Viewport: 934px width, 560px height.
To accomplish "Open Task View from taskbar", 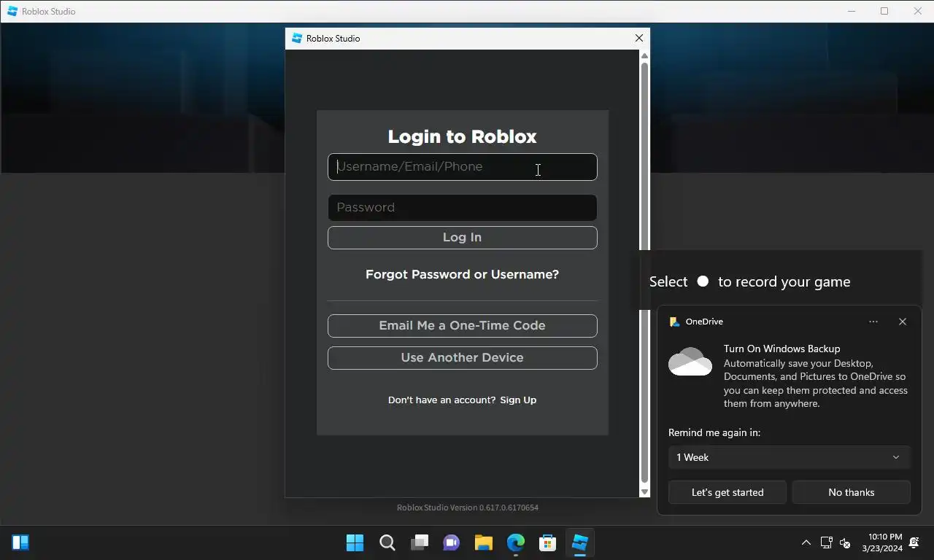I will tap(420, 542).
